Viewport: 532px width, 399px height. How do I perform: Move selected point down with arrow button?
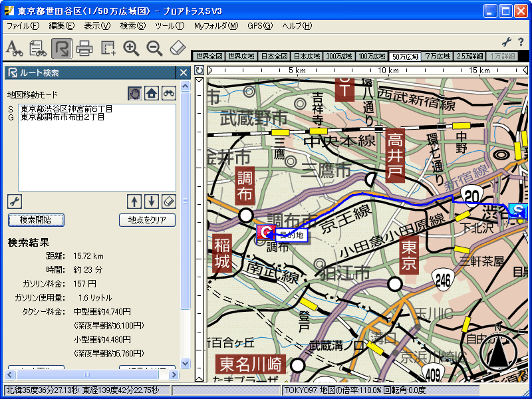152,201
